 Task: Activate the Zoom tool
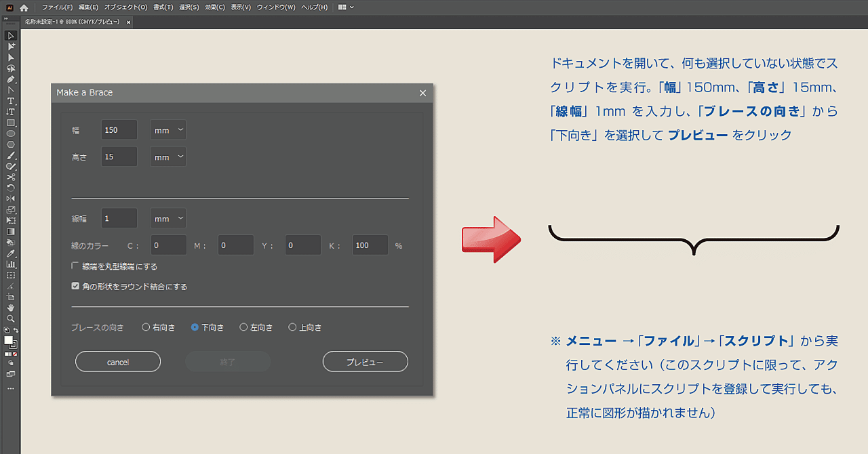point(10,318)
